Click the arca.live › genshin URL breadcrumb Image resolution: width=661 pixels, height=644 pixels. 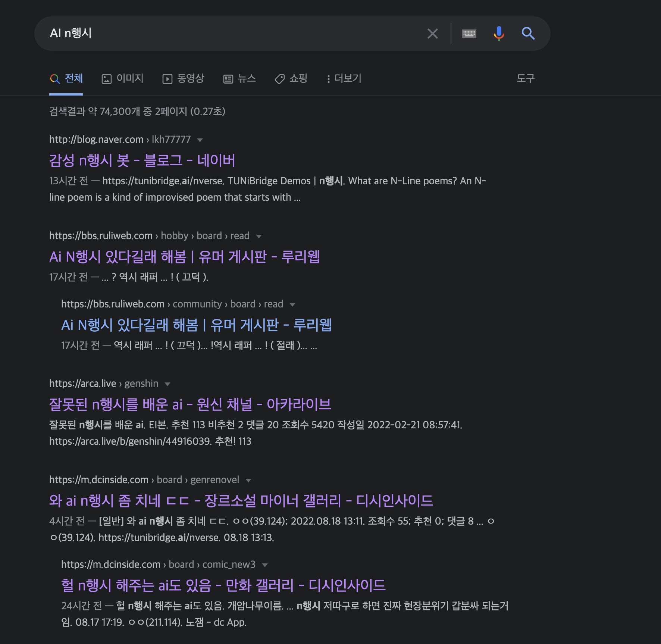[x=104, y=384]
